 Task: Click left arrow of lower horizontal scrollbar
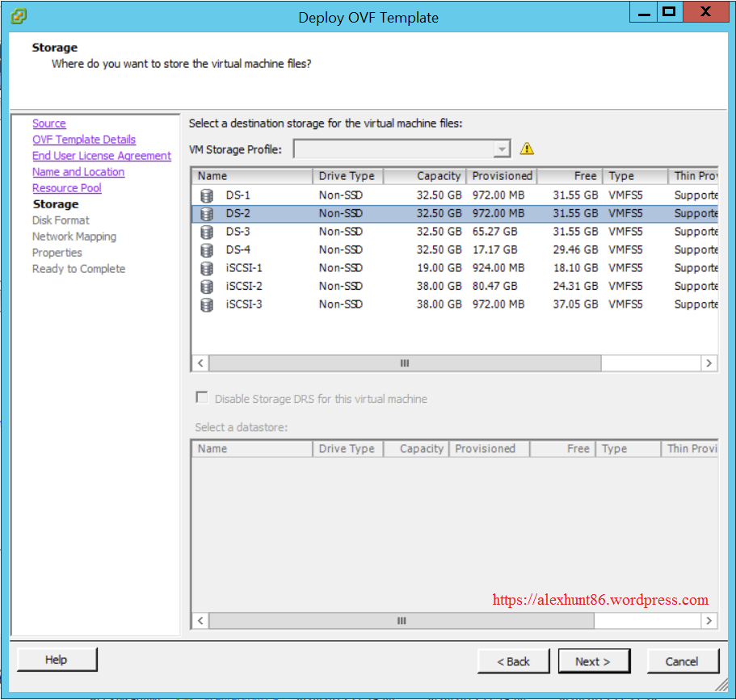pos(200,620)
